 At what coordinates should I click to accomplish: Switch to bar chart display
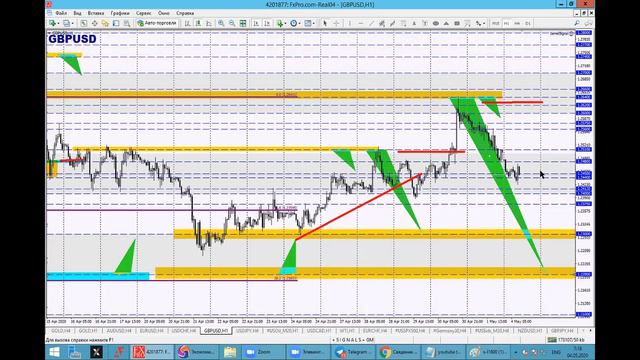(187, 23)
